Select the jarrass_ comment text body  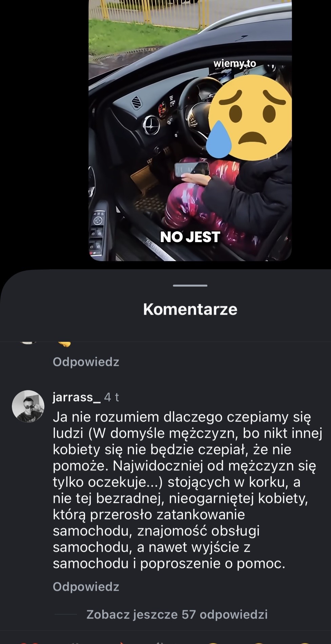(x=187, y=490)
